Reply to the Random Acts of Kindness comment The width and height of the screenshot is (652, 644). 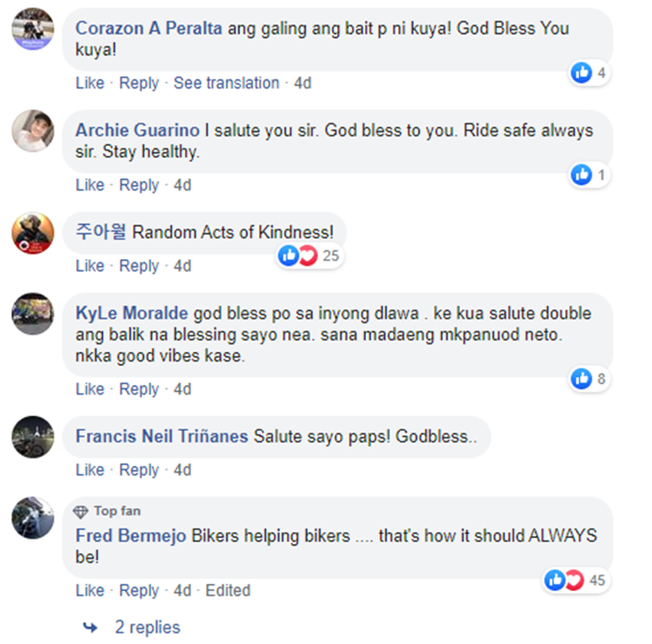click(x=139, y=266)
